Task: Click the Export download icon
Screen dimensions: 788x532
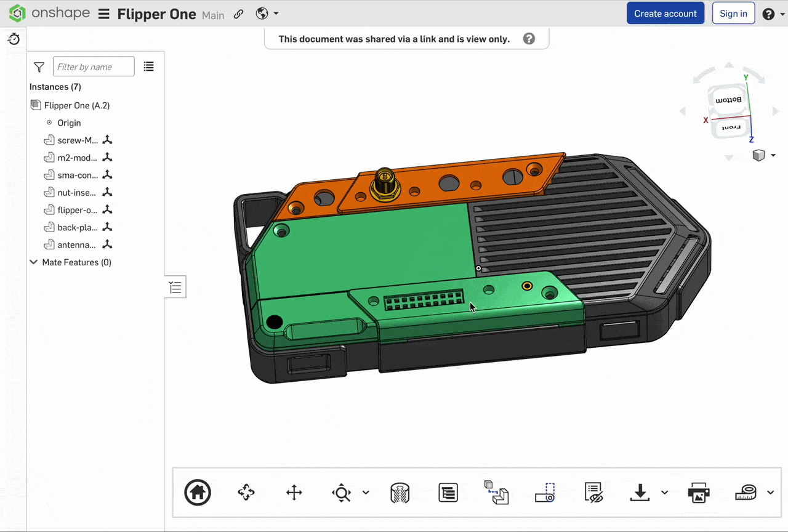Action: tap(640, 492)
